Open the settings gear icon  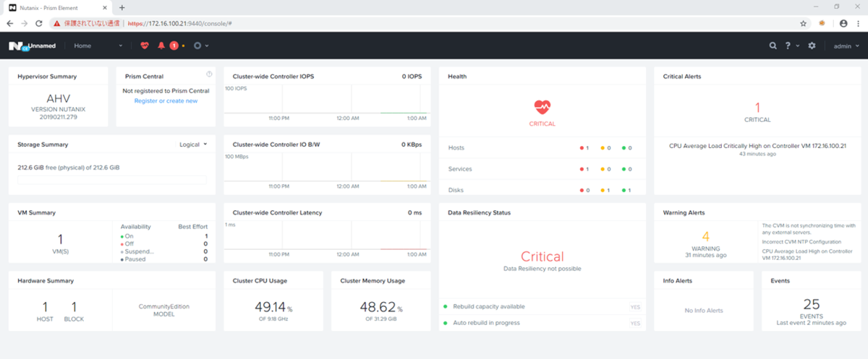[x=812, y=46]
